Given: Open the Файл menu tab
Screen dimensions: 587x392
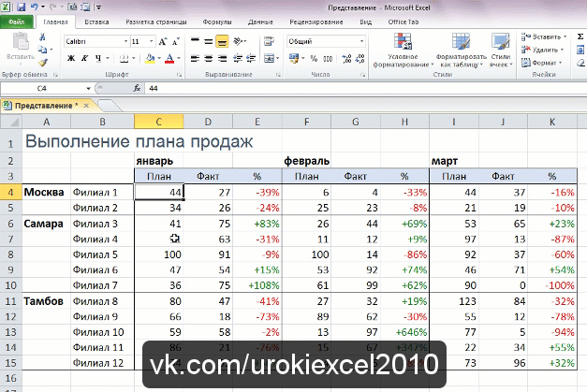Looking at the screenshot, I should (17, 22).
